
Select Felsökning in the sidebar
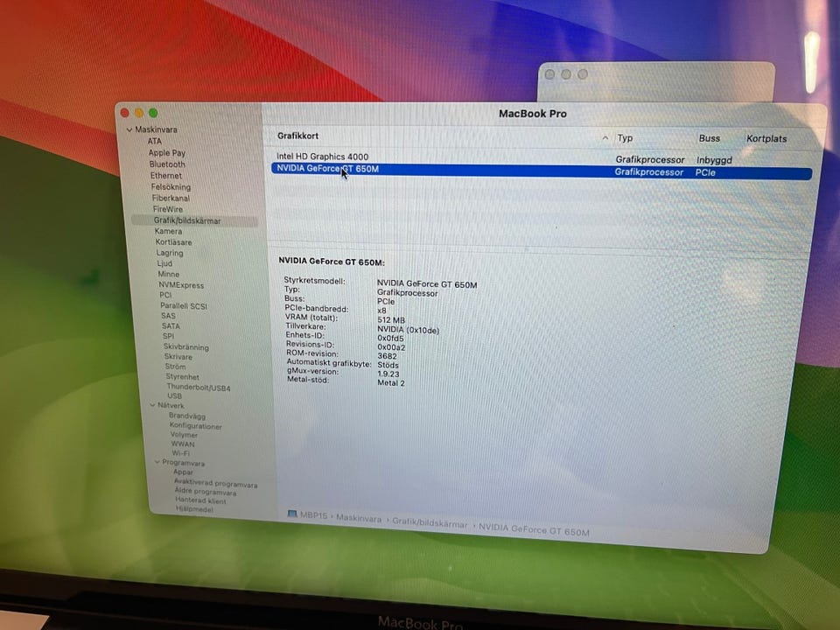(171, 187)
